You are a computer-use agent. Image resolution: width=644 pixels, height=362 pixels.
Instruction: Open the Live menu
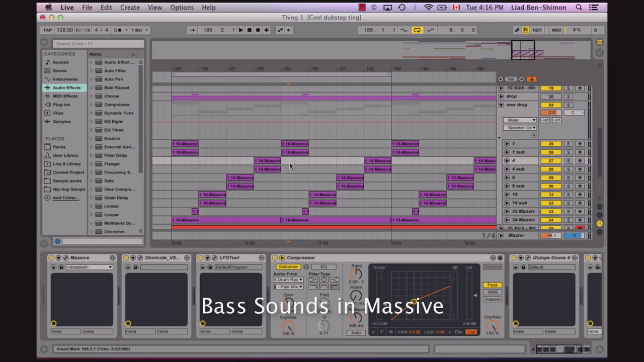click(67, 8)
